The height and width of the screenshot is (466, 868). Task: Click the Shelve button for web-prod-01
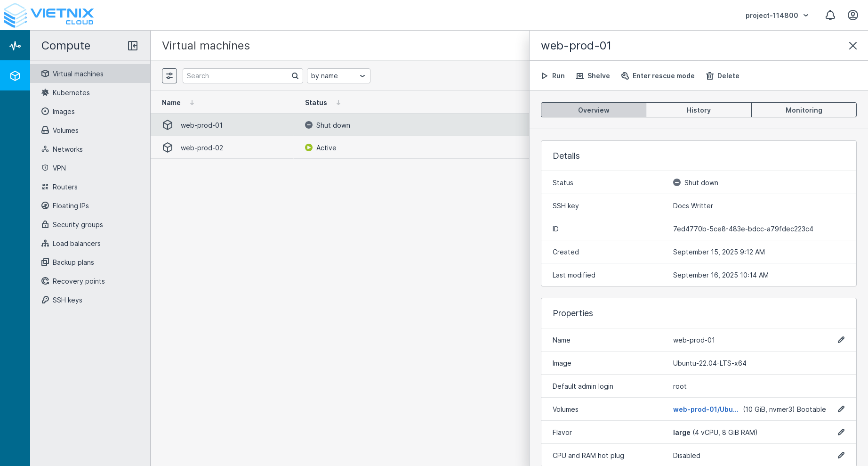(x=593, y=75)
